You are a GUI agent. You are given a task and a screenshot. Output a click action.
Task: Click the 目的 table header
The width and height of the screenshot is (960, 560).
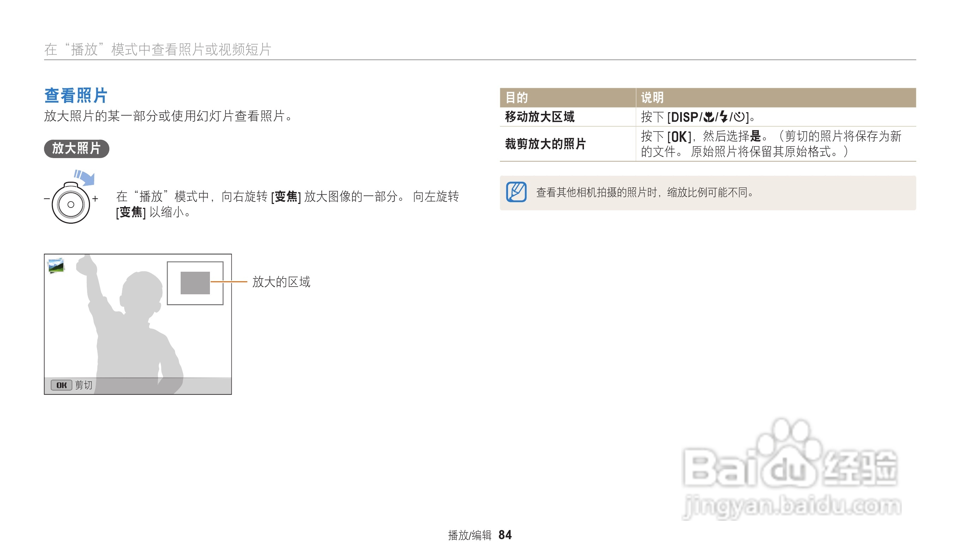(x=517, y=98)
